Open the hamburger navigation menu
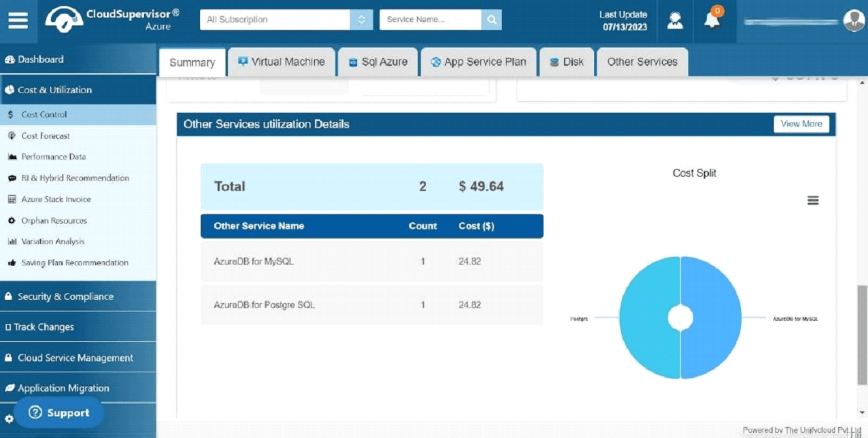The image size is (868, 438). coord(18,20)
